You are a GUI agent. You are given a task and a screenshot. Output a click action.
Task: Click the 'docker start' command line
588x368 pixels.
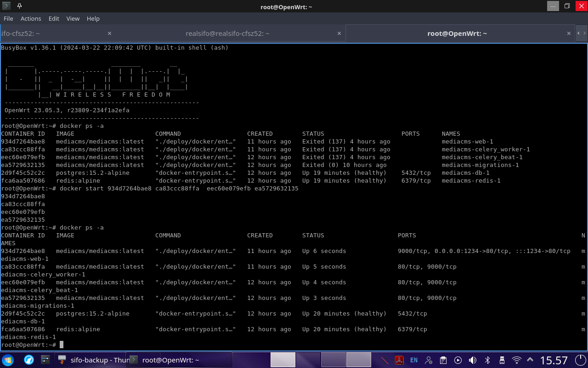click(179, 189)
